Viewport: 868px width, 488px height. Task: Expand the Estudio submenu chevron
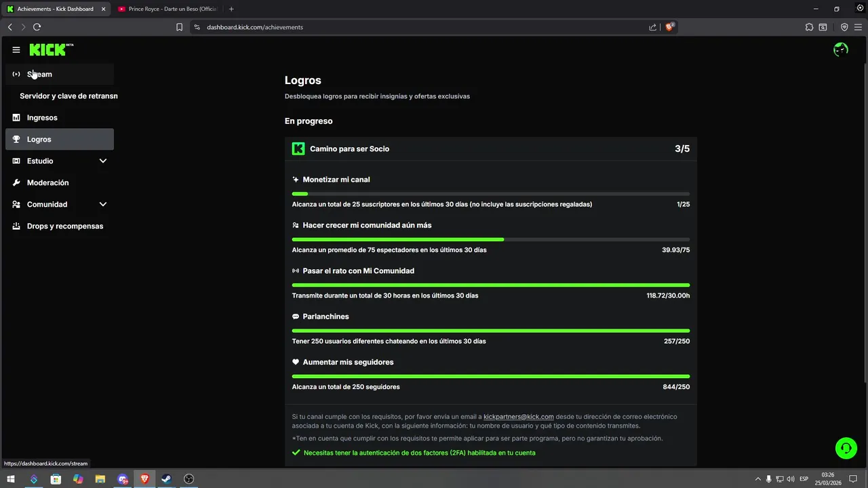103,161
